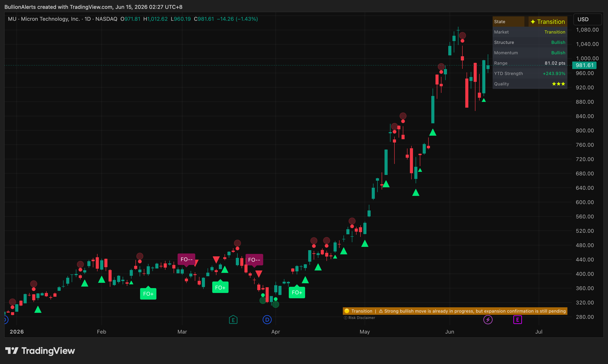Viewport: 608px width, 364px height.
Task: Click the FO+ marker in early April
Action: [x=297, y=292]
